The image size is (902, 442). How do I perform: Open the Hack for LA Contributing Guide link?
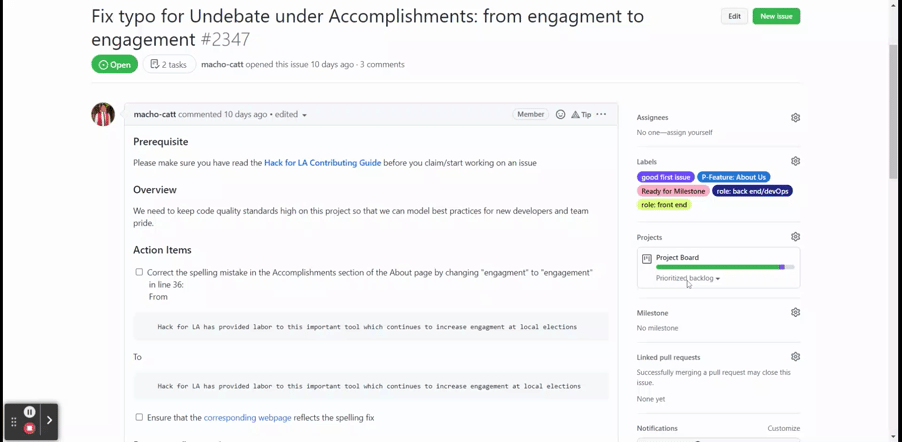click(x=322, y=163)
